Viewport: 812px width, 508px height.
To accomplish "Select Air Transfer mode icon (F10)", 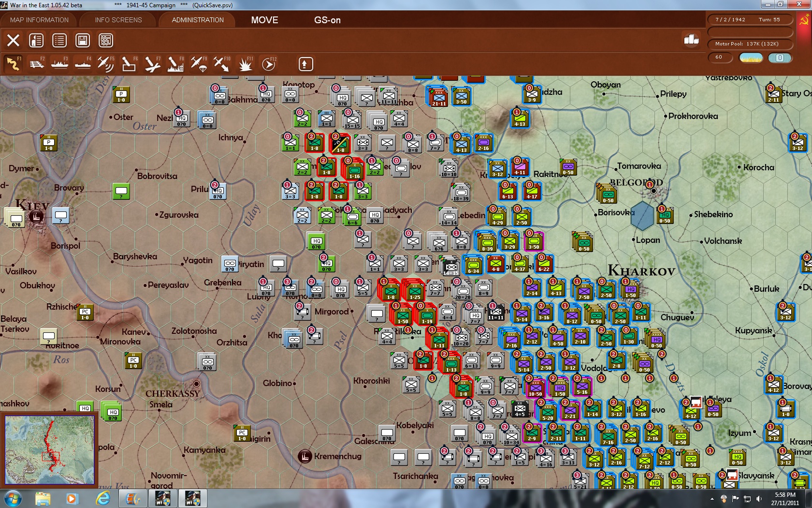I will (222, 64).
